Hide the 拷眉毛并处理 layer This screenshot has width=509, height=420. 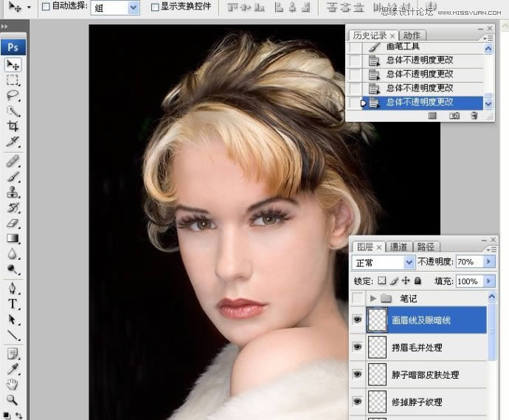[x=358, y=346]
